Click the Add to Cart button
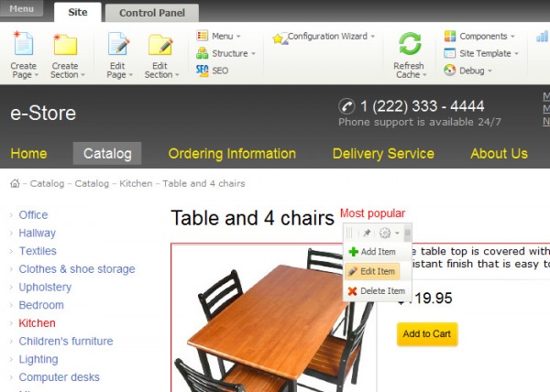The width and height of the screenshot is (550, 392). [x=427, y=334]
